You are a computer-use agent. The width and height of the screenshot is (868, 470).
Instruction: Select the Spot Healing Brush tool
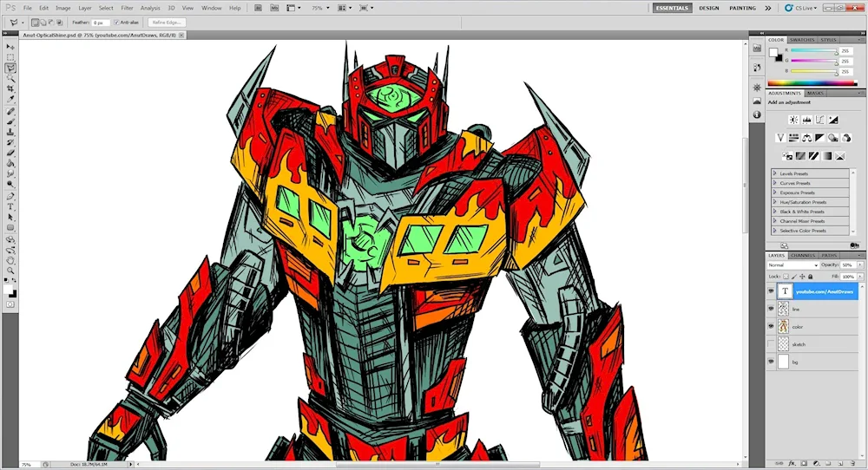[x=10, y=112]
